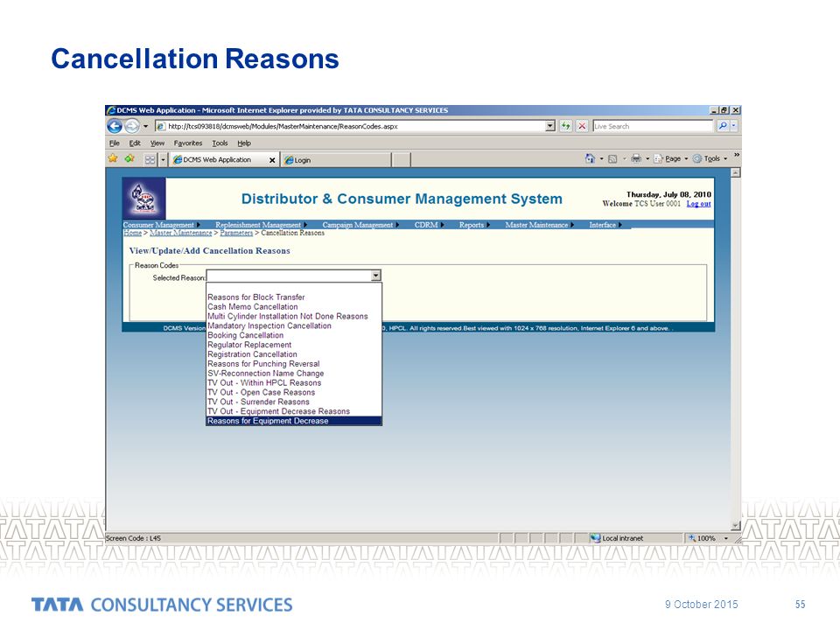Select highlighted 'Reasons for Equipment Decrease'

294,421
